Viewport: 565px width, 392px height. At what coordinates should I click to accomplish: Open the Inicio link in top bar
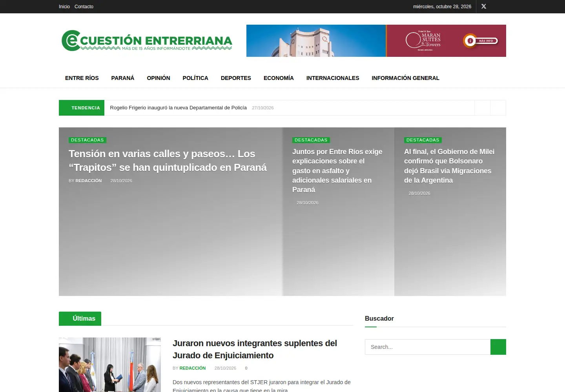click(x=64, y=7)
